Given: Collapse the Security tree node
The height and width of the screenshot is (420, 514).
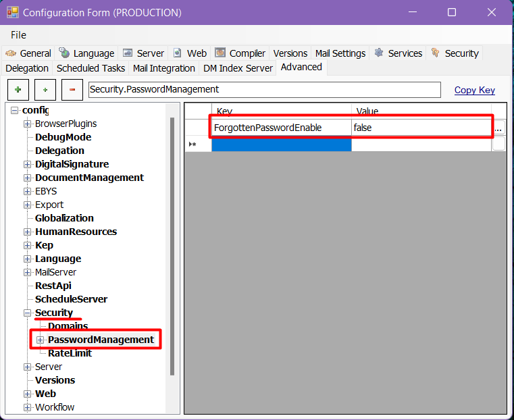Looking at the screenshot, I should coord(28,313).
